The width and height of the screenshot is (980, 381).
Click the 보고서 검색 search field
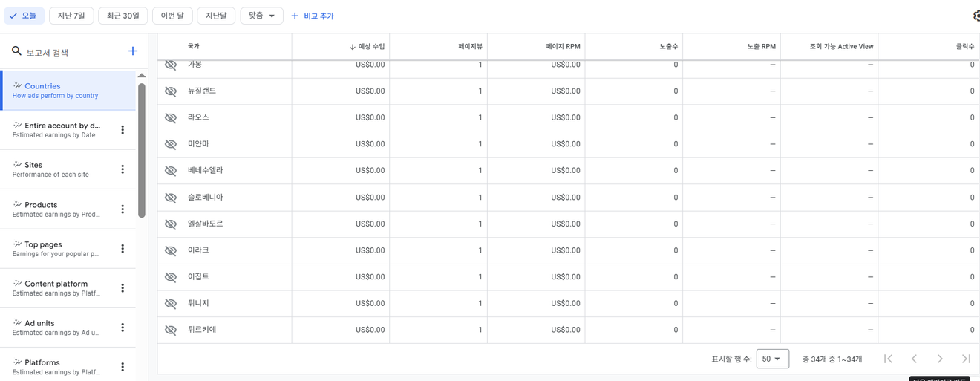click(71, 52)
